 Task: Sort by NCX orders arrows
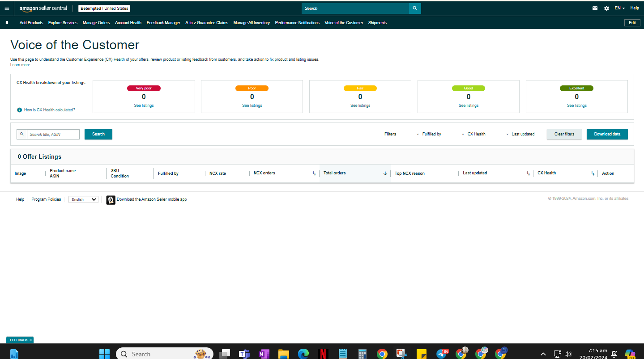coord(314,173)
